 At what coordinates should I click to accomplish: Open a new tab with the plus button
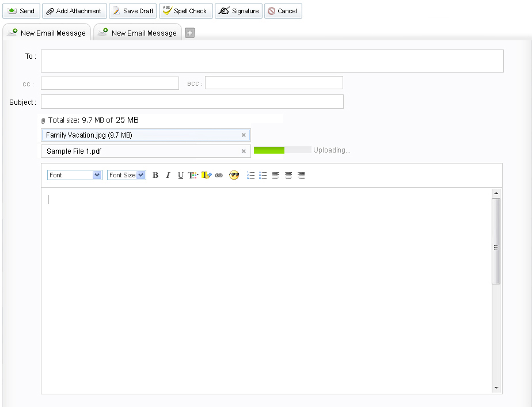tap(189, 33)
